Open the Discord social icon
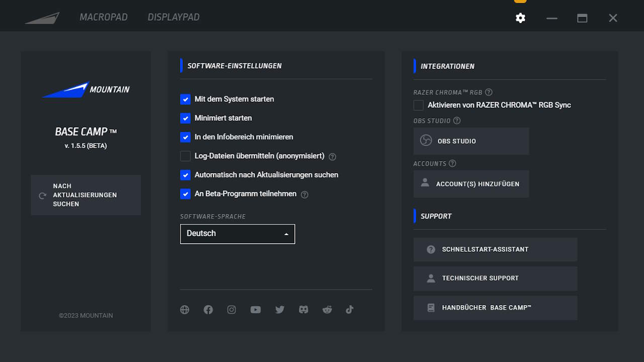The height and width of the screenshot is (362, 644). (x=303, y=310)
